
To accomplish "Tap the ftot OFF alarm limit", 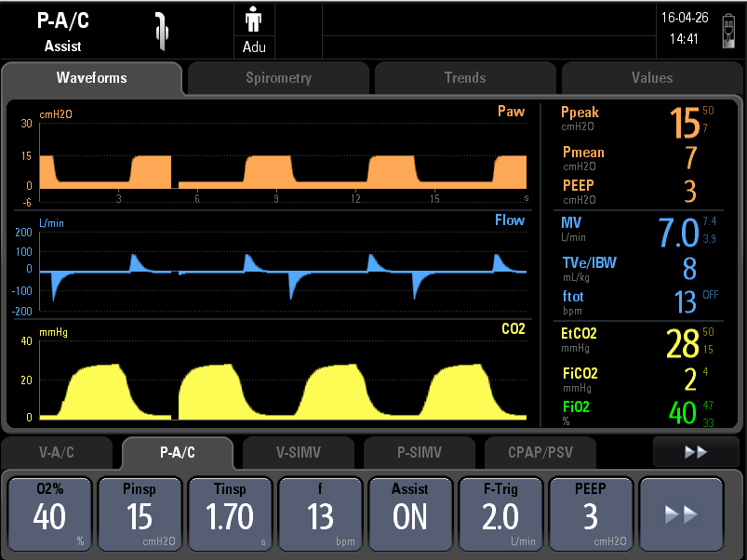I will [711, 295].
